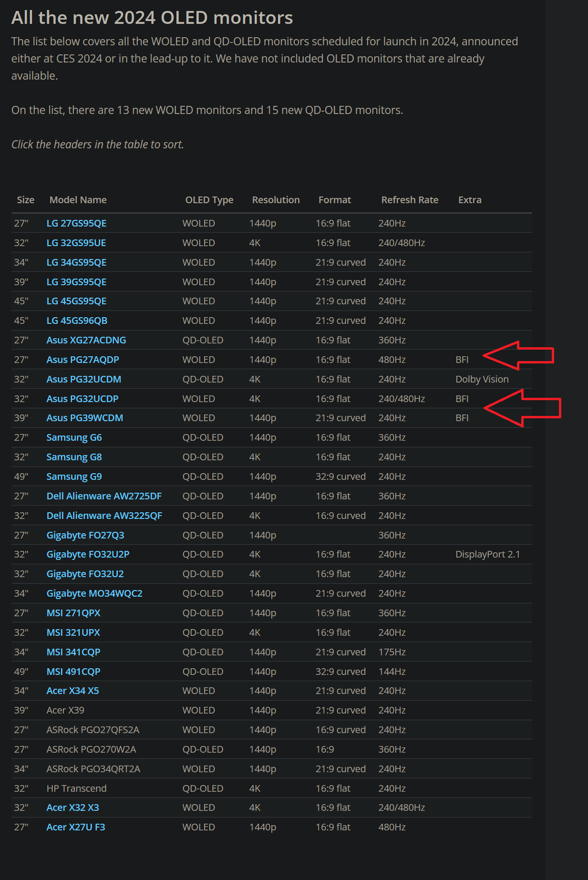
Task: Sort table by OLED Type header
Action: click(x=209, y=200)
